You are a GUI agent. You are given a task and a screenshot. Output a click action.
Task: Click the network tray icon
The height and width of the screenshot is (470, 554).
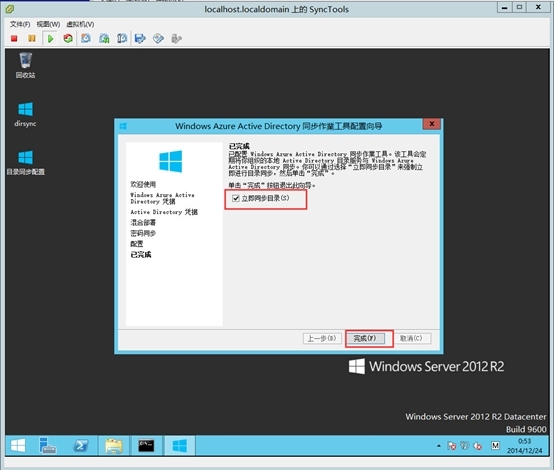click(464, 446)
